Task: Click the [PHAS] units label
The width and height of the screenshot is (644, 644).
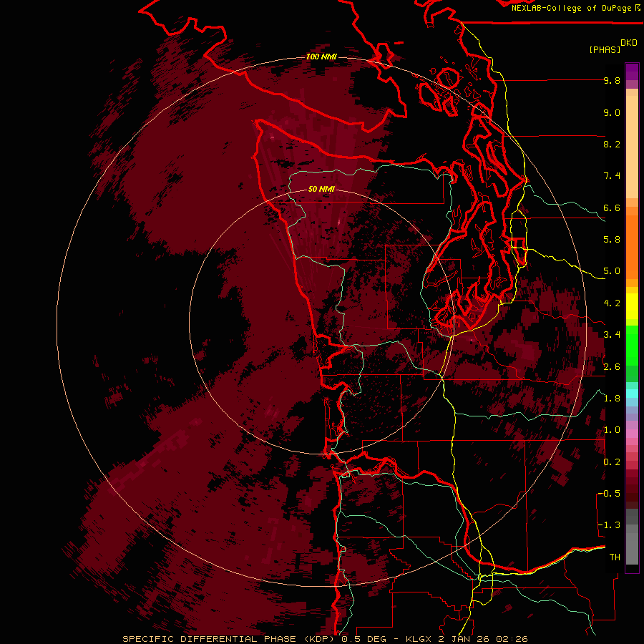Action: [605, 50]
